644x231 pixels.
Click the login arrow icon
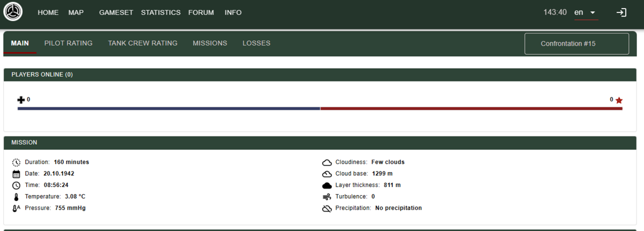point(621,12)
